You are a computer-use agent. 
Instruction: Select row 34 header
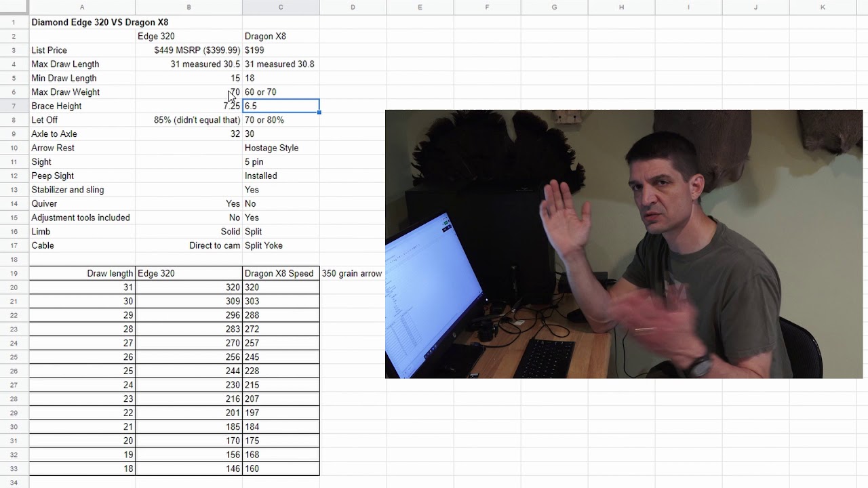pos(14,483)
